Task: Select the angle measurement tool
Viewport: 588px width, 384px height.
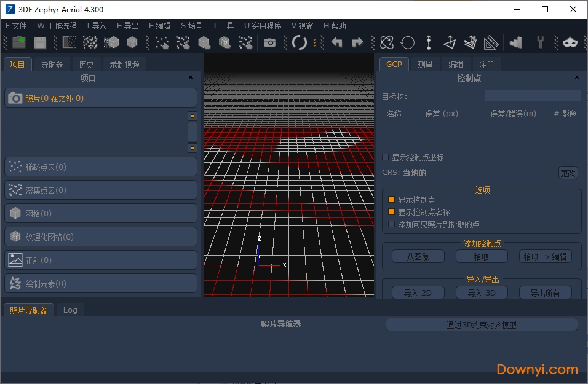Action: click(x=451, y=42)
